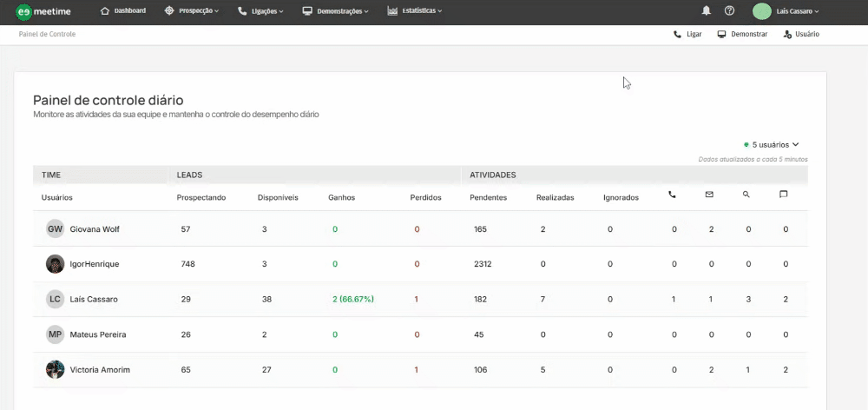Click Mateus Pereira's 45 pending value

[479, 334]
